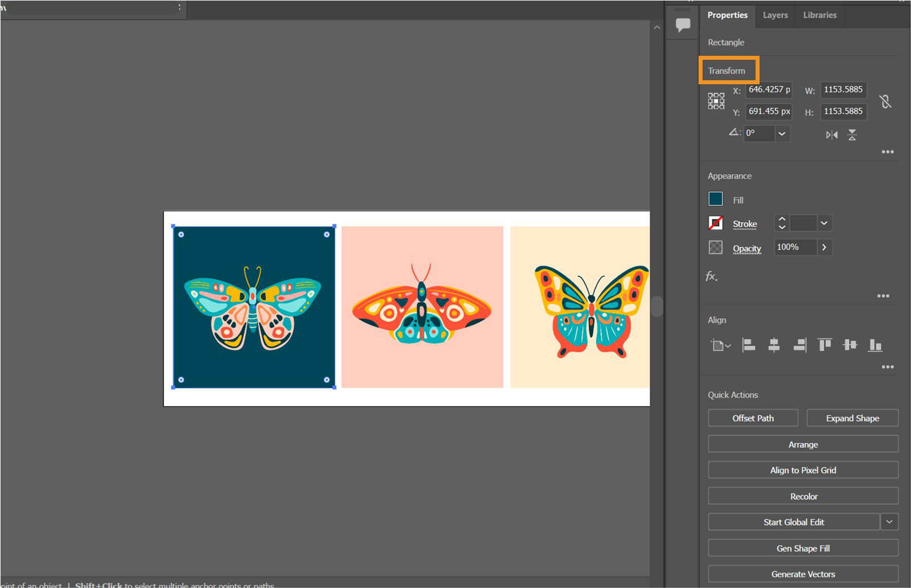Screen dimensions: 911x588
Task: Run the Recolor quick action
Action: pyautogui.click(x=803, y=496)
